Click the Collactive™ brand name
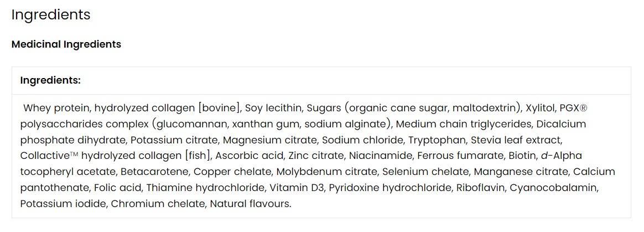 pyautogui.click(x=49, y=156)
